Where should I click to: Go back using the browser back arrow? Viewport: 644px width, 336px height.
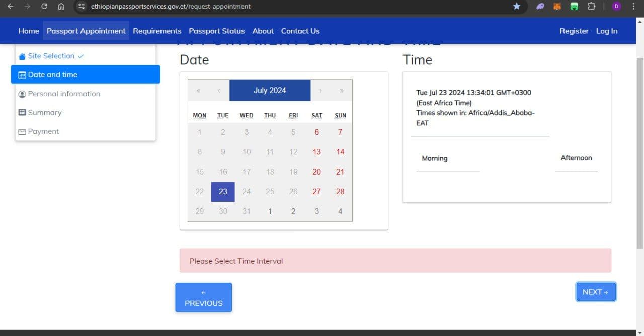pos(10,6)
